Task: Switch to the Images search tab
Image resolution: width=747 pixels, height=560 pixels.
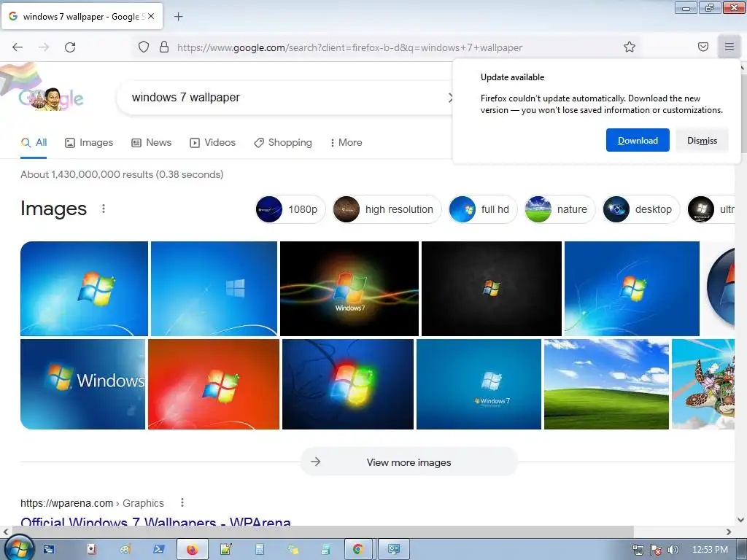Action: click(89, 142)
